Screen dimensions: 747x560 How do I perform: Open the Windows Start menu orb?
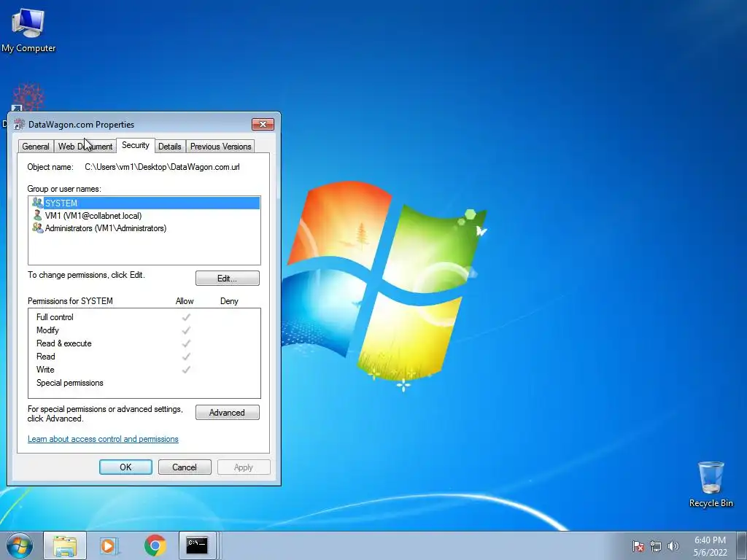pyautogui.click(x=20, y=545)
